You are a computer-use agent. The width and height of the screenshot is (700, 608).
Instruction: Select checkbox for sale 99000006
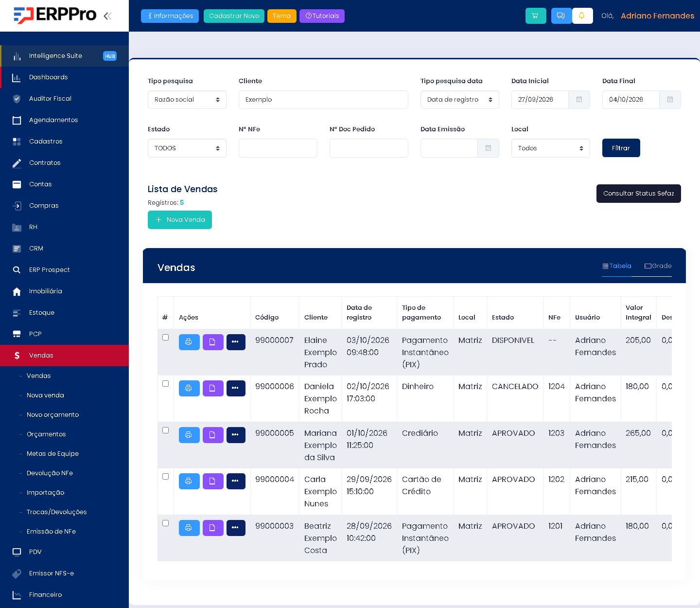pyautogui.click(x=165, y=384)
